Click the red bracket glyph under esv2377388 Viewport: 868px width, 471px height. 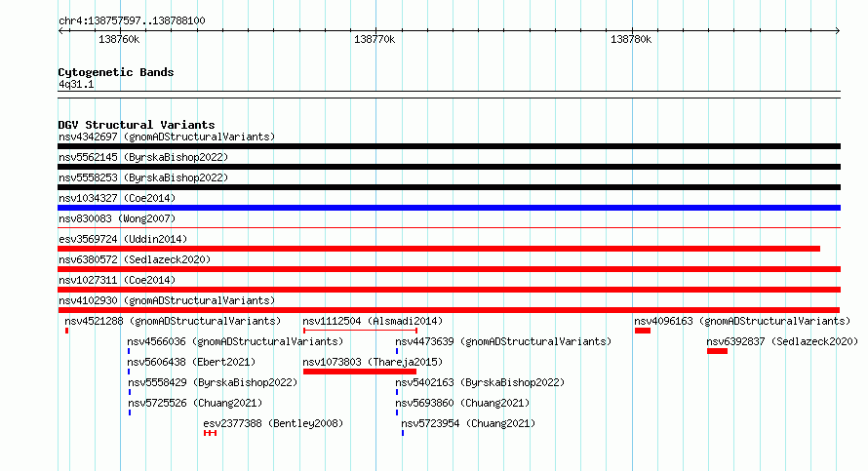coord(210,433)
